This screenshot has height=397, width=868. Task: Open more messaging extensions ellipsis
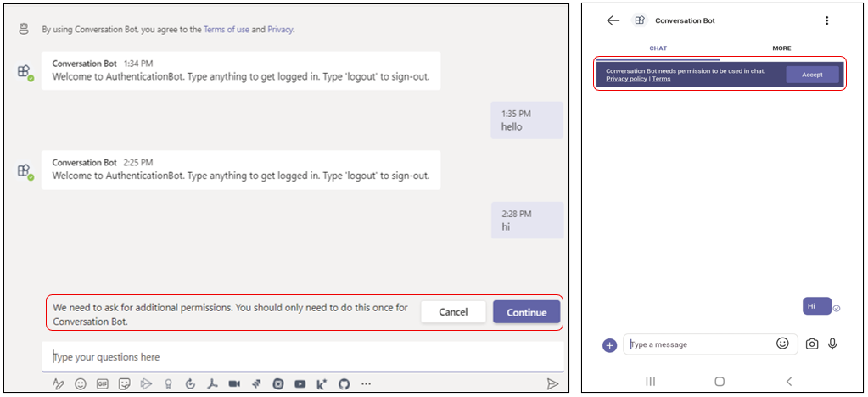[366, 383]
